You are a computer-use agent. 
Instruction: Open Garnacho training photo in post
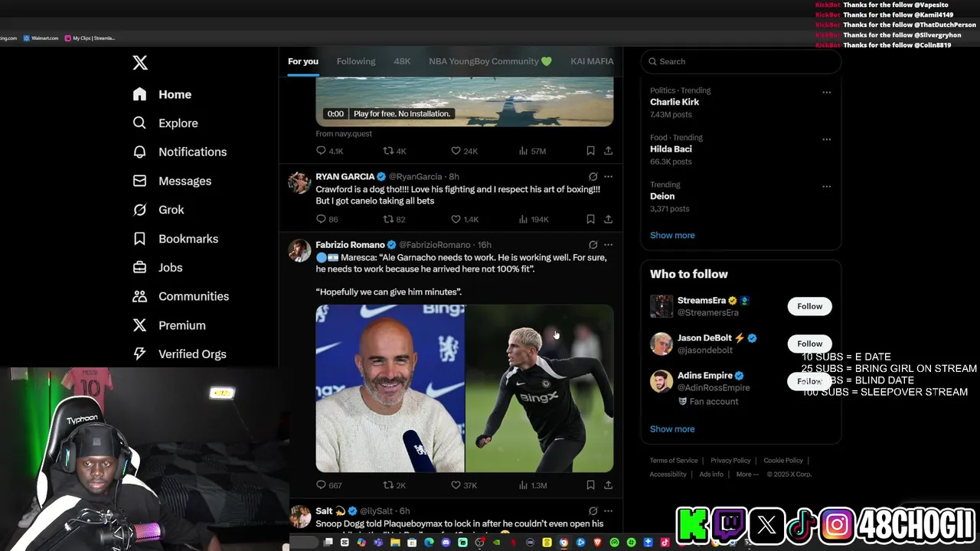540,389
